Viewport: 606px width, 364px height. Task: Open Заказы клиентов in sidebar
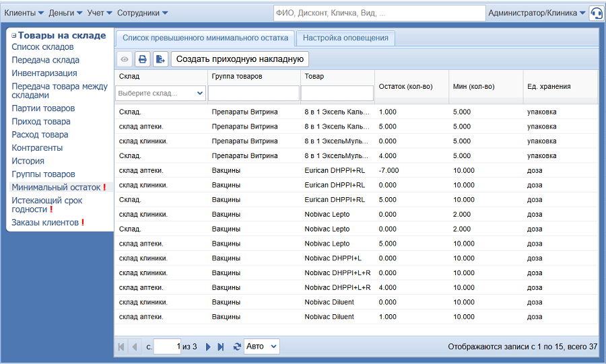45,223
